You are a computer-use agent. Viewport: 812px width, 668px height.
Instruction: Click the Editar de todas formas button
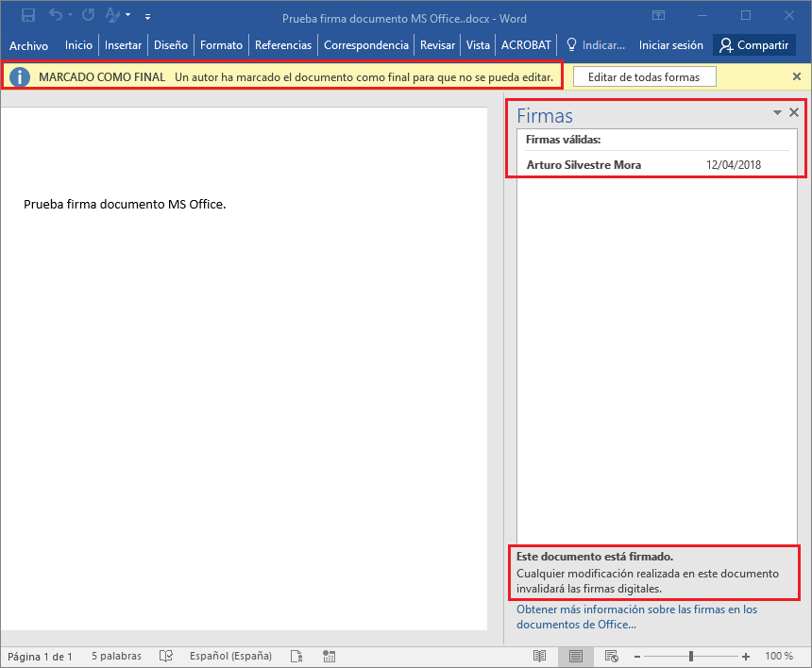[x=644, y=76]
